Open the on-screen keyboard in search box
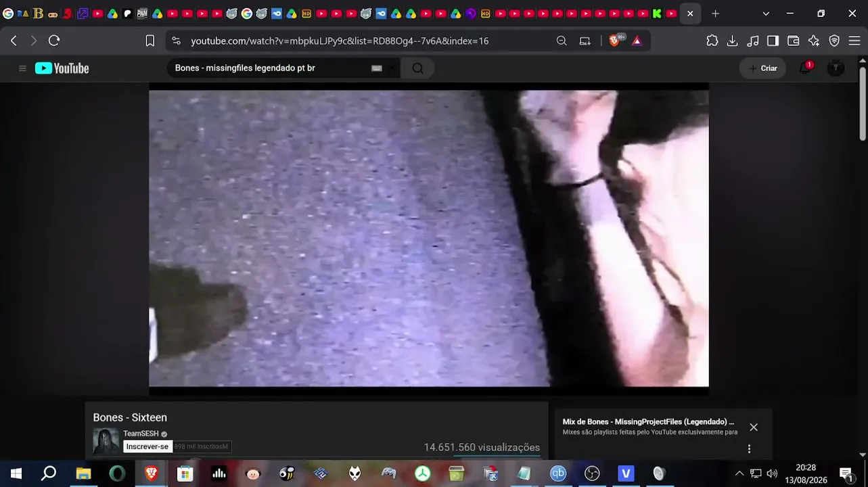868x487 pixels. coord(377,68)
